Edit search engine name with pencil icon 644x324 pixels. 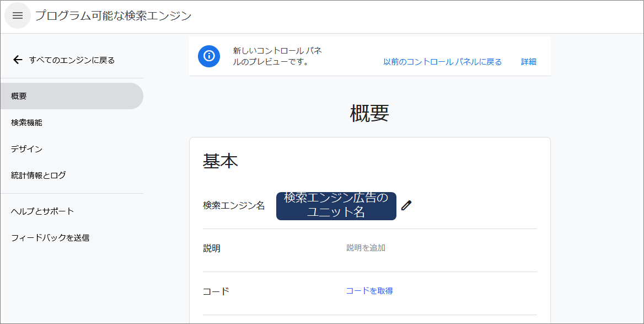(x=406, y=206)
